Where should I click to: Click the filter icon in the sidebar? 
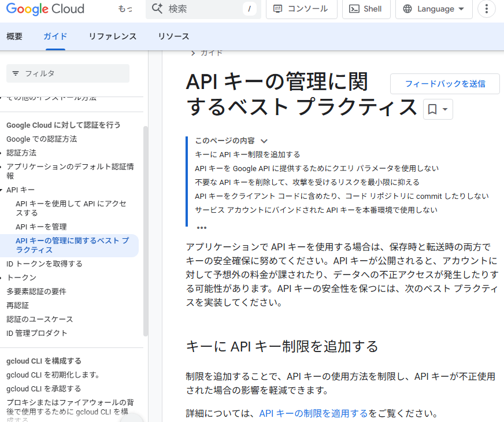click(16, 73)
